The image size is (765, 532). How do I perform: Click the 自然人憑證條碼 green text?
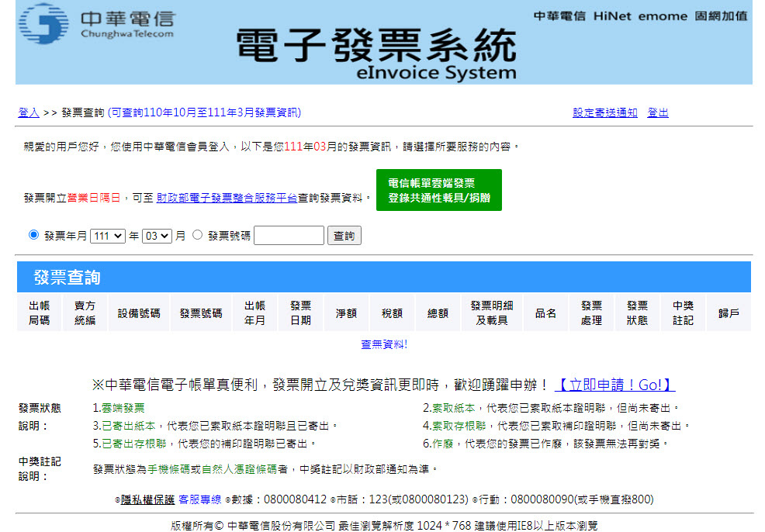click(x=239, y=469)
